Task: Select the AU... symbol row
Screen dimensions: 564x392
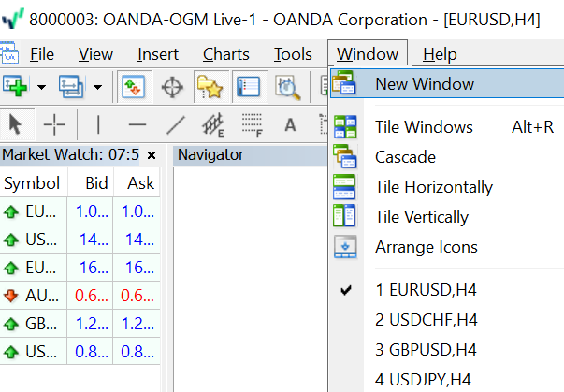Action: (80, 296)
